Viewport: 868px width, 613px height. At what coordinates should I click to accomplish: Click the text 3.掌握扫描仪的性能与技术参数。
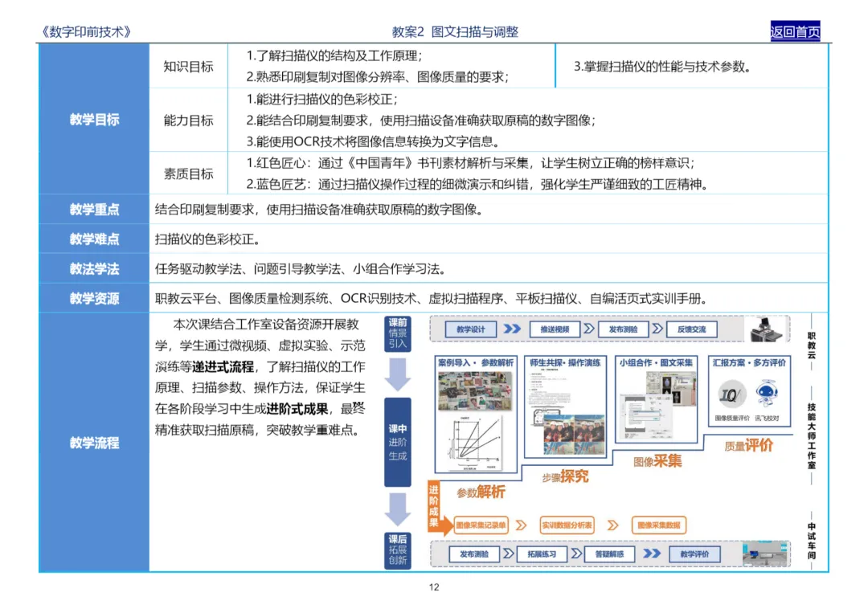[x=662, y=67]
